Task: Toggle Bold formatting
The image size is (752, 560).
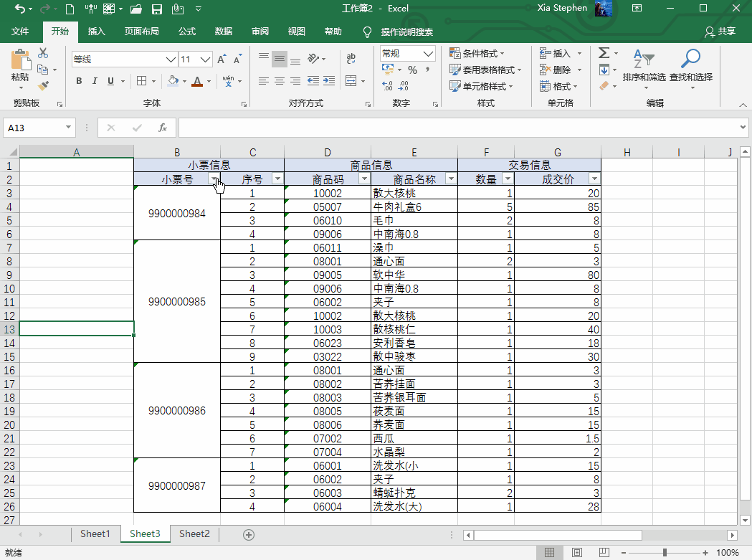Action: point(79,80)
